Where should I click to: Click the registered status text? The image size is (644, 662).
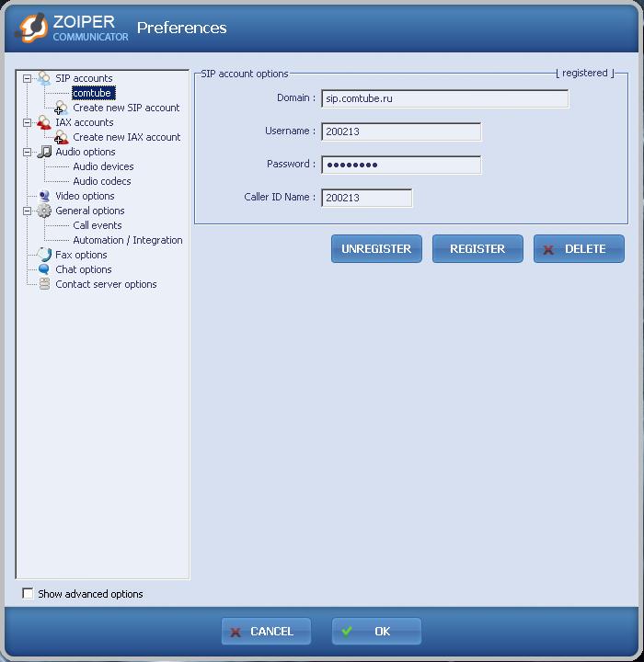coord(585,73)
